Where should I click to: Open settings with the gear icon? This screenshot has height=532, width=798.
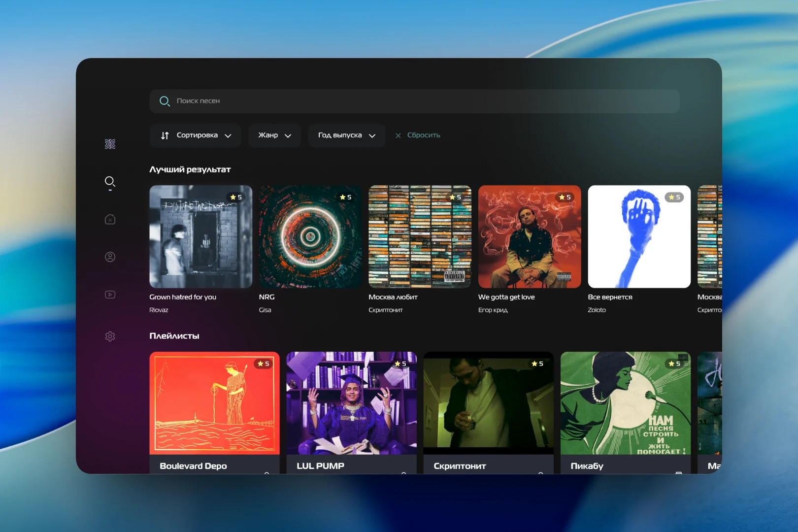[x=110, y=336]
